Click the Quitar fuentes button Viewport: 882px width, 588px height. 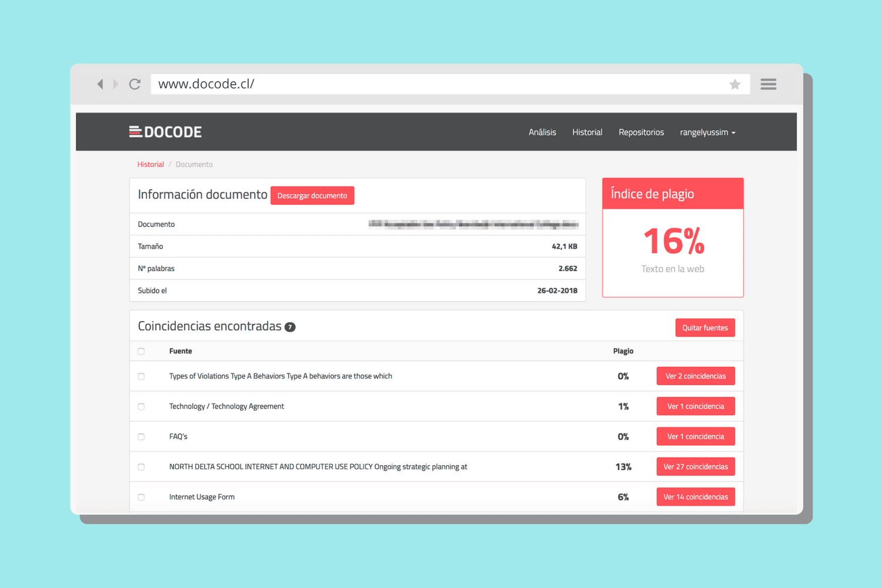pos(704,328)
